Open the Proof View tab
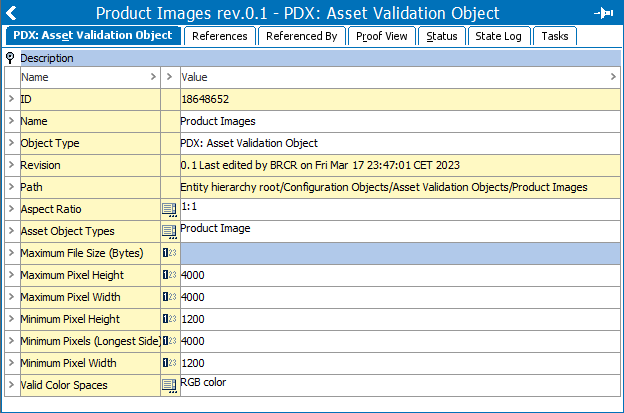 (382, 36)
